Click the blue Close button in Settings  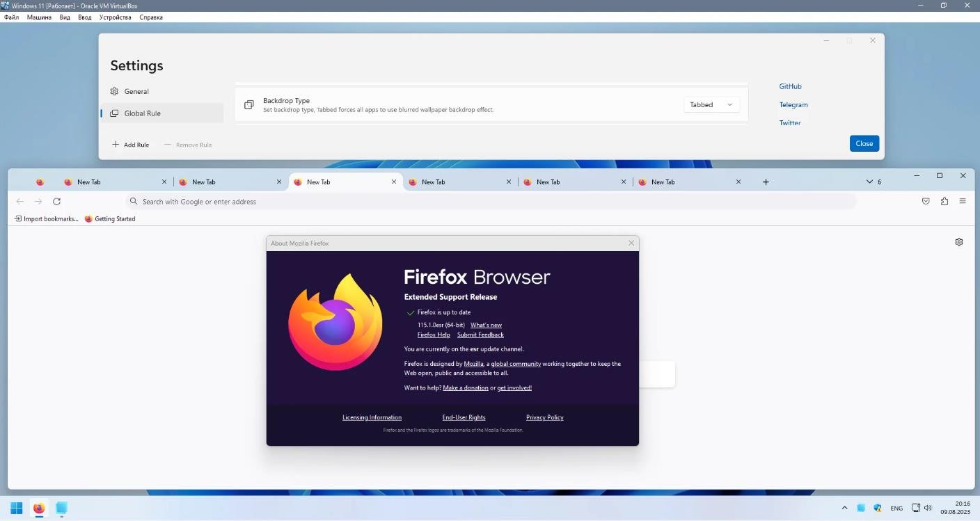864,143
